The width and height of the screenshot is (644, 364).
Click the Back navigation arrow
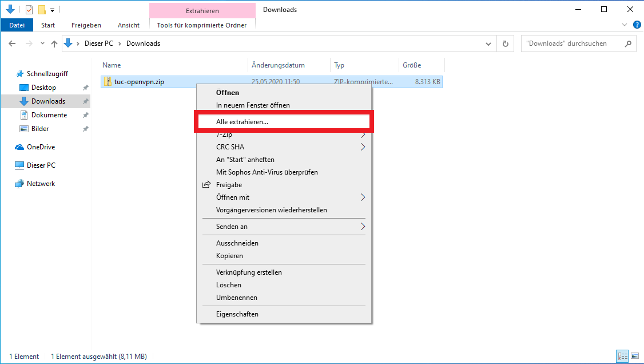point(12,43)
